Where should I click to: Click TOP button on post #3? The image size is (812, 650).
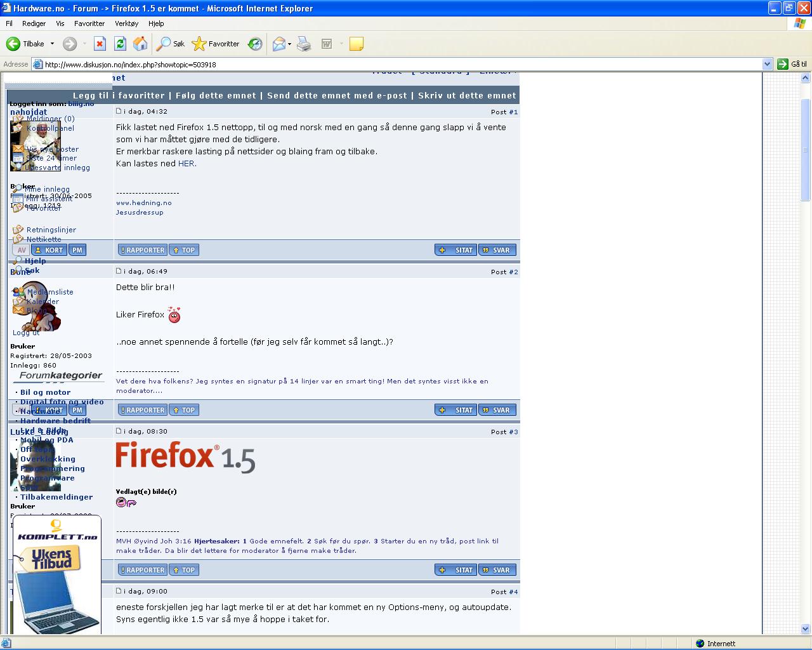coord(185,570)
